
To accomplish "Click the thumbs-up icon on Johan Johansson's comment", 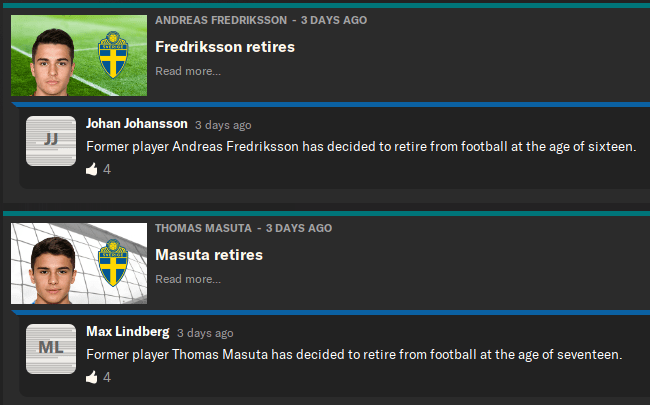I will coord(92,169).
